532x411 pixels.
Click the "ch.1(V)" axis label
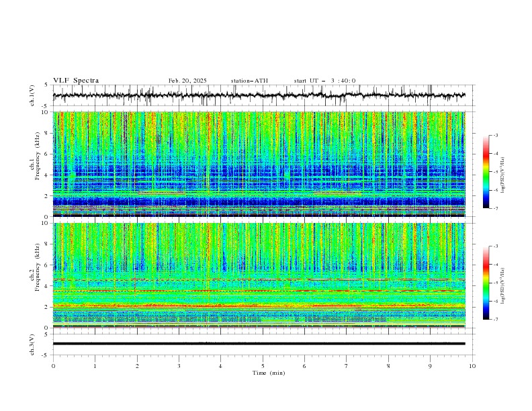coord(32,95)
